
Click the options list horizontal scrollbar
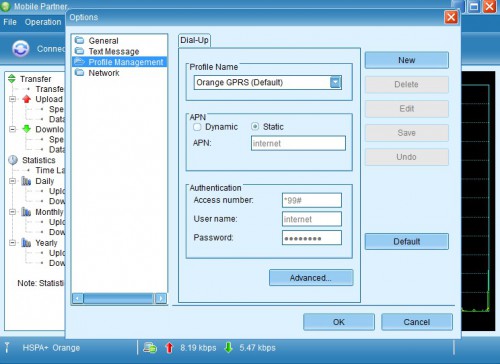point(119,298)
